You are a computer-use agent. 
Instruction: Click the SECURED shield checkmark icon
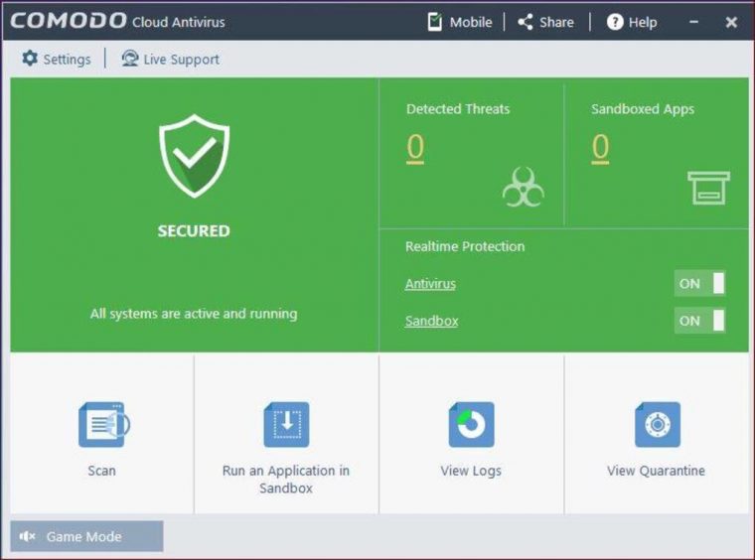point(195,156)
